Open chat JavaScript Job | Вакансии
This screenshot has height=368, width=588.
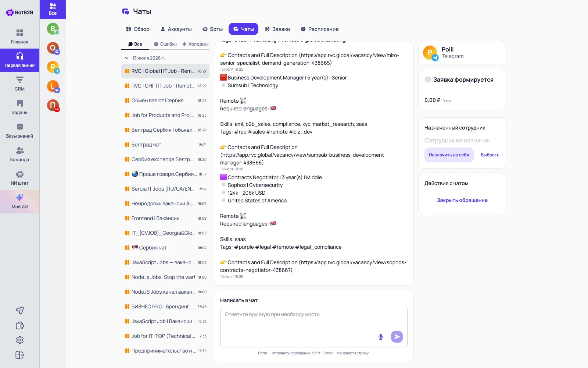point(165,321)
